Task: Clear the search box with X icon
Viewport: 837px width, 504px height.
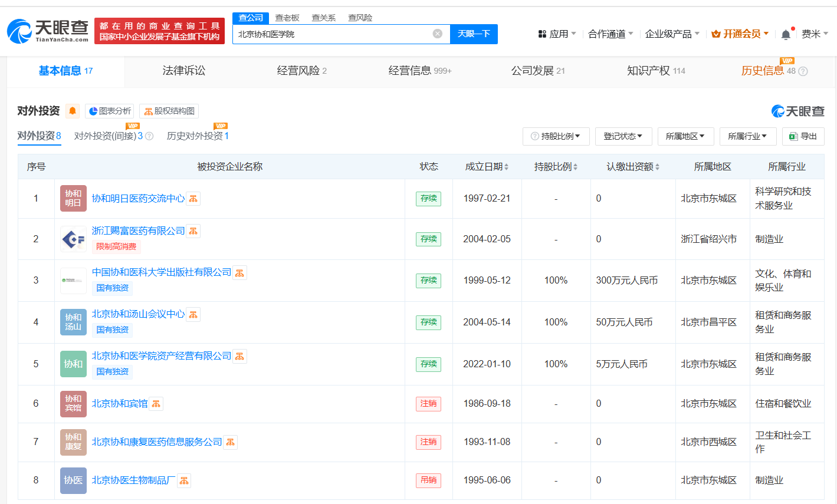Action: 438,34
